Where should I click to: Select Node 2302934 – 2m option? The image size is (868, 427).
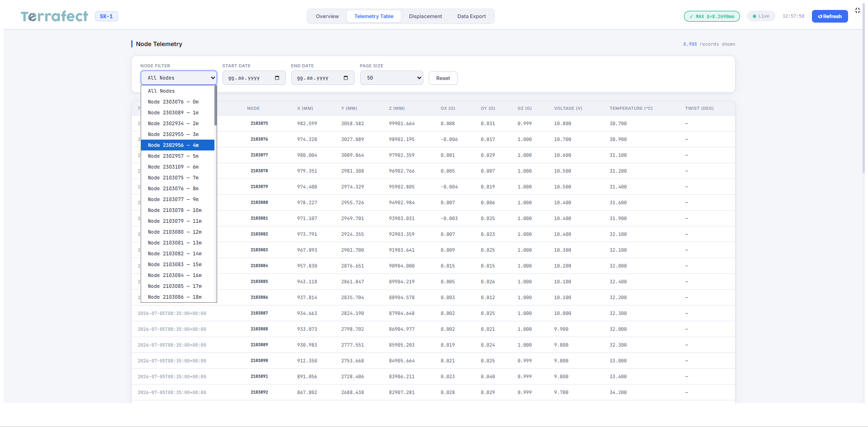click(x=177, y=123)
